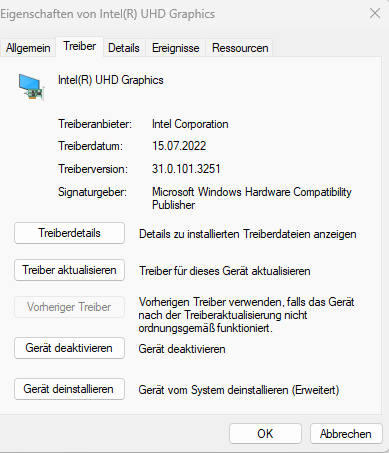Go to the Ereignisse tab
This screenshot has width=389, height=453.
pyautogui.click(x=176, y=48)
